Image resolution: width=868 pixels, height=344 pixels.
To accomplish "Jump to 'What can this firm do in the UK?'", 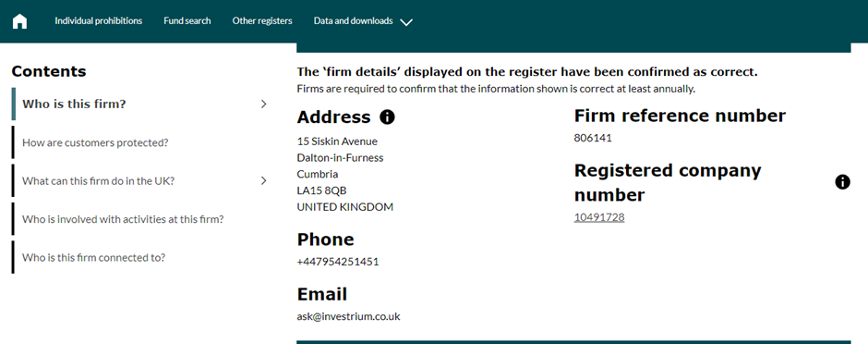I will click(98, 180).
